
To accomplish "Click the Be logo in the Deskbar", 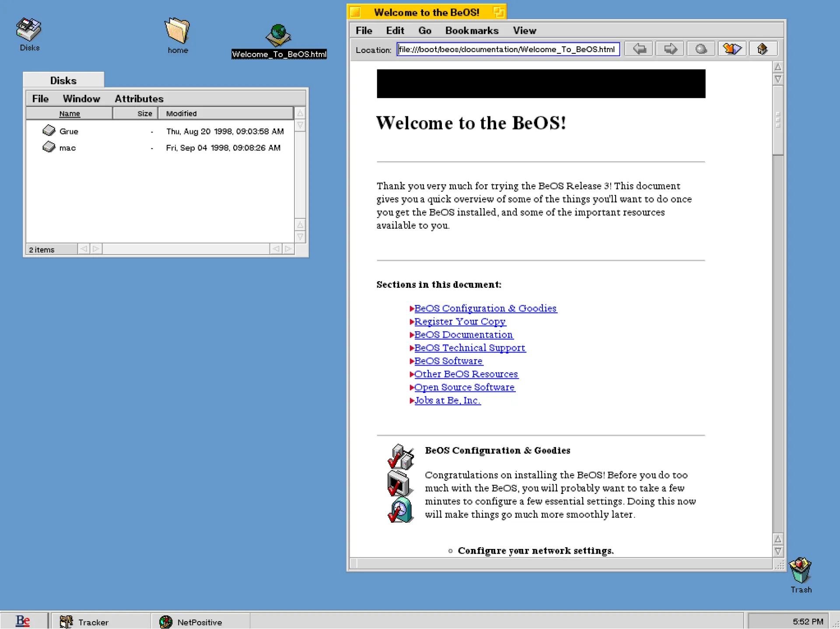I will [22, 621].
